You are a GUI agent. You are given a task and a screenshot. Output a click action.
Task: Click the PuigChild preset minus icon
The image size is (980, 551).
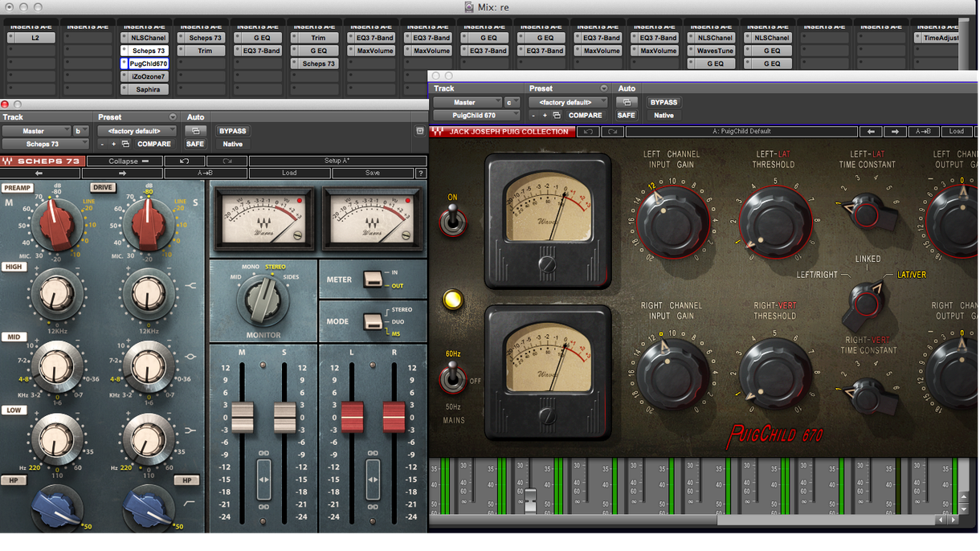point(533,116)
